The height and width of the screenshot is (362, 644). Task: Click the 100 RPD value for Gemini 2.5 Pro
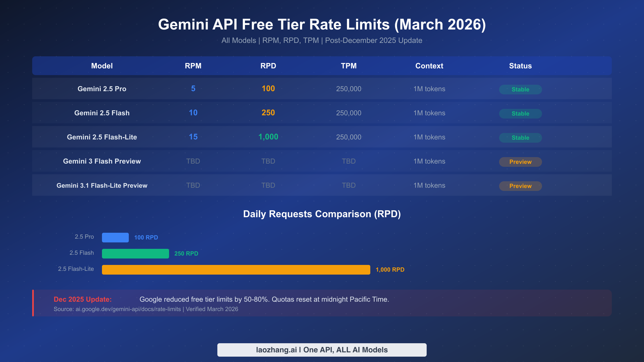tap(268, 88)
